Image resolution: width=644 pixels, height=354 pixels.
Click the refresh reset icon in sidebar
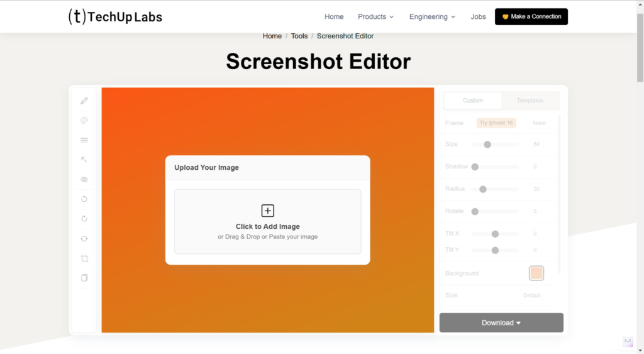pos(84,238)
